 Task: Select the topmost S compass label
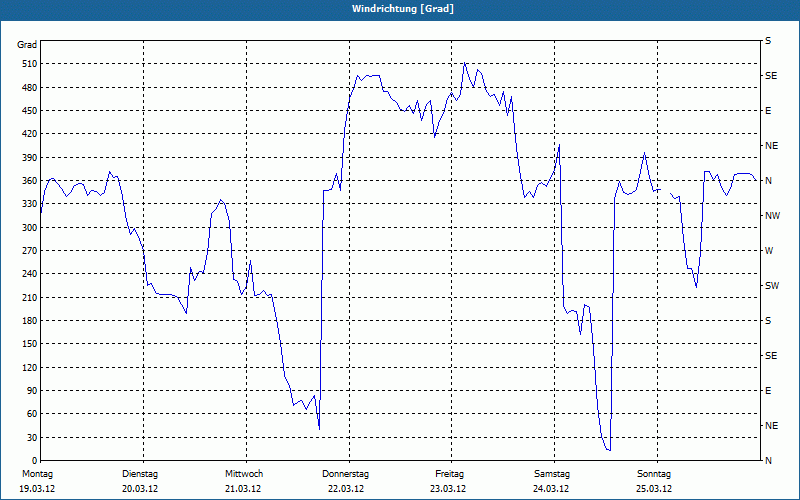768,41
